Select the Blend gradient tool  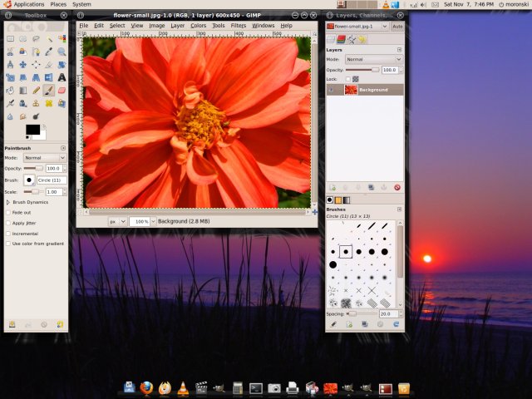[22, 91]
